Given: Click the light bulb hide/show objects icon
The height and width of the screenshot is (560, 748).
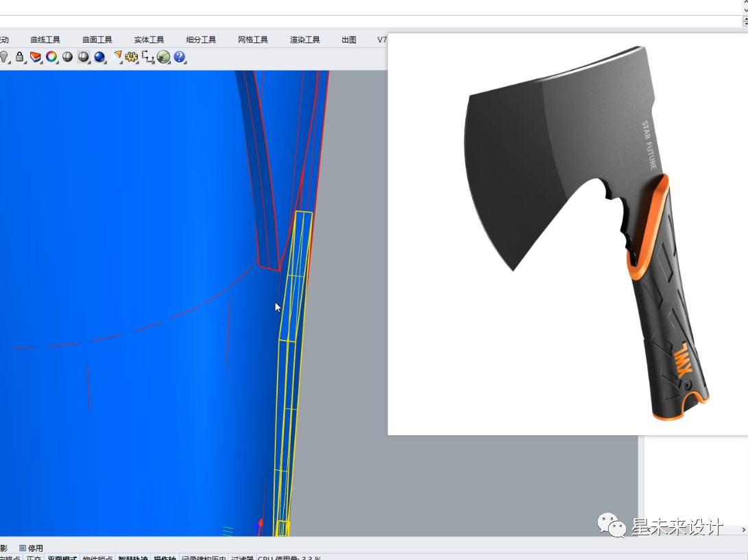Looking at the screenshot, I should [x=4, y=57].
